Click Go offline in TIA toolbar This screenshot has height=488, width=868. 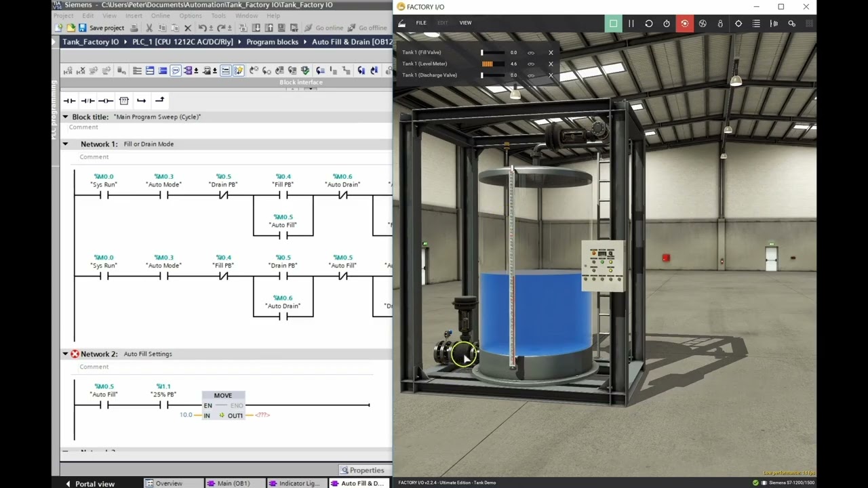(x=367, y=28)
